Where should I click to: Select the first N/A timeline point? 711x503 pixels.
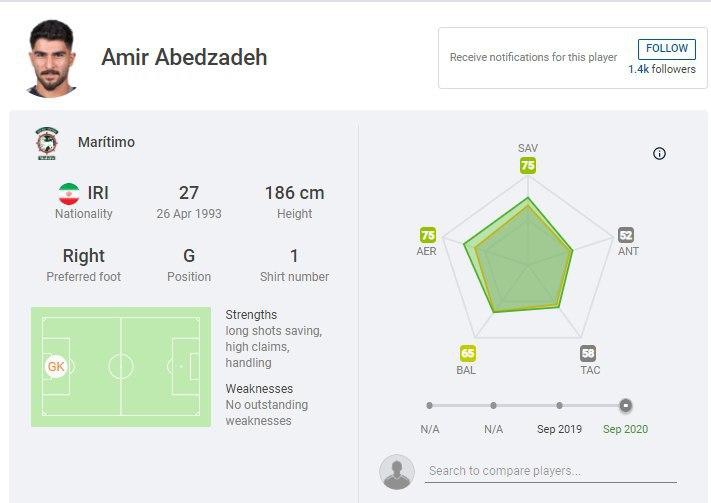[429, 405]
